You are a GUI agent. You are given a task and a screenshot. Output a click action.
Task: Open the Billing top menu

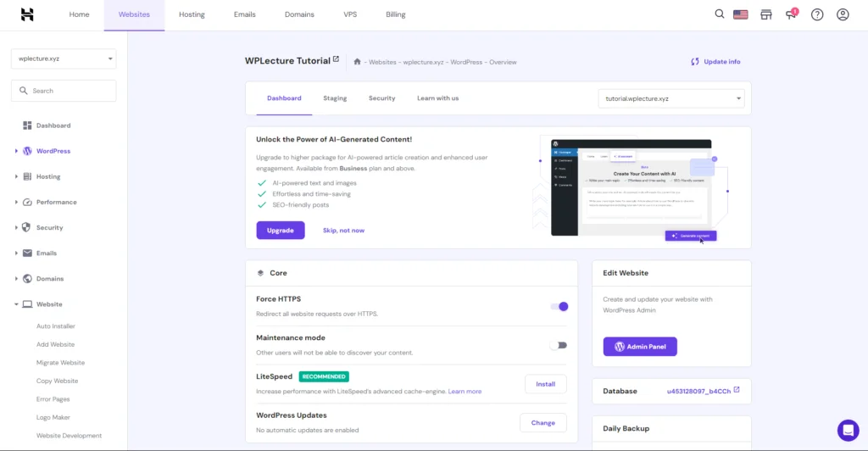(x=395, y=14)
